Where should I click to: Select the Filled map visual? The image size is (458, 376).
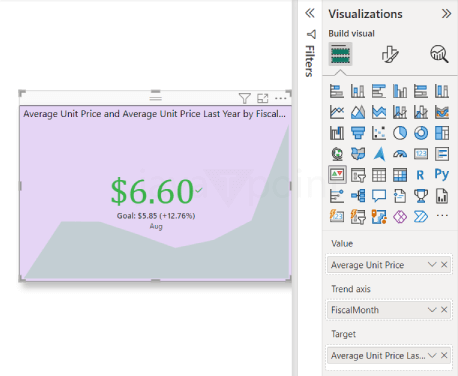(358, 154)
